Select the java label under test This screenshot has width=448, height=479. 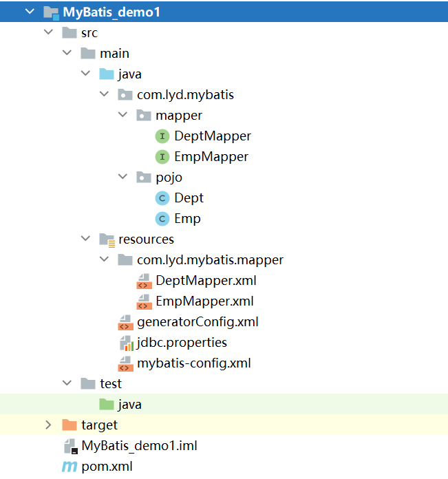tap(130, 405)
